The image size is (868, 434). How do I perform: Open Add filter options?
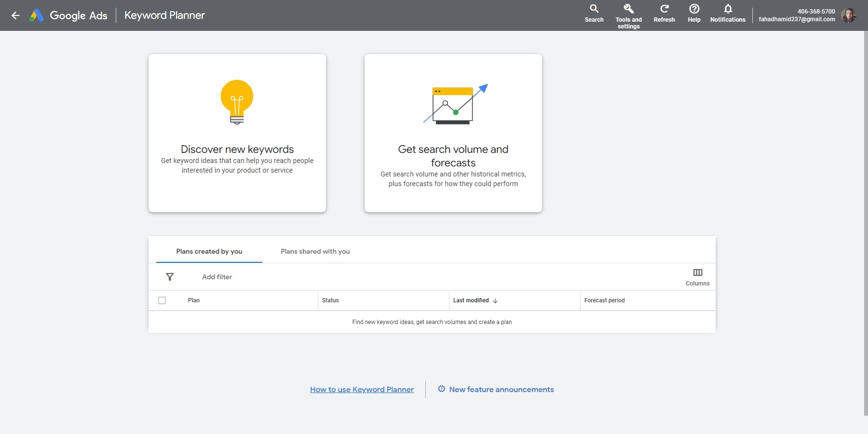point(217,277)
